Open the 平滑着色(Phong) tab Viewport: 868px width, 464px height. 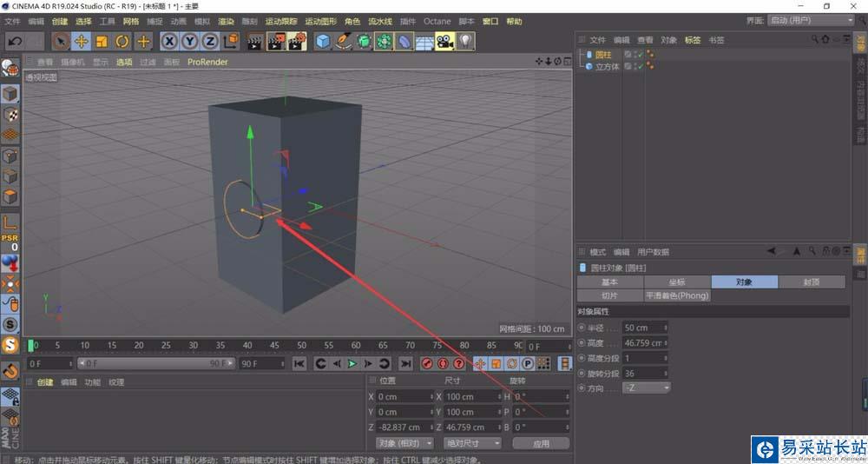[x=677, y=295]
